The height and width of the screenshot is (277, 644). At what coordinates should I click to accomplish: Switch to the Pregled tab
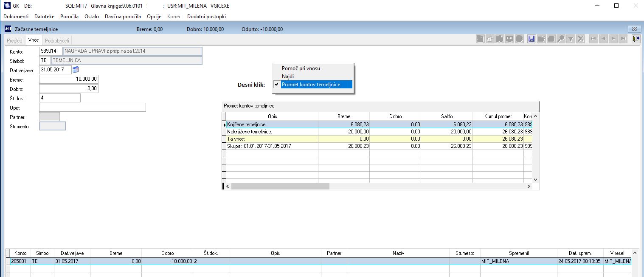pos(14,41)
